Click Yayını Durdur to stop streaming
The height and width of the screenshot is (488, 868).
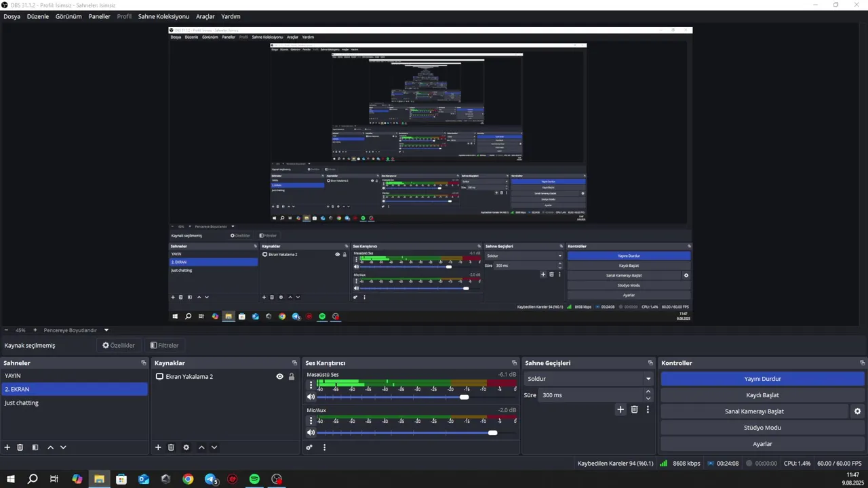762,379
